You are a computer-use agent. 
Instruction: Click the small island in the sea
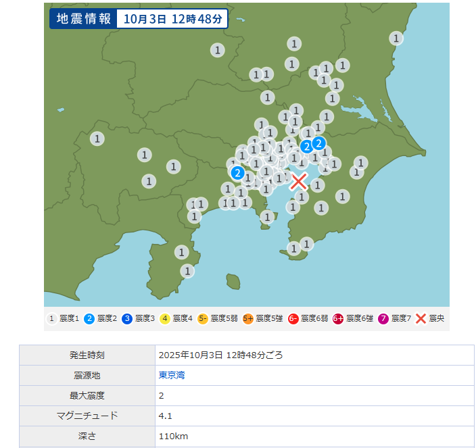pos(233,280)
